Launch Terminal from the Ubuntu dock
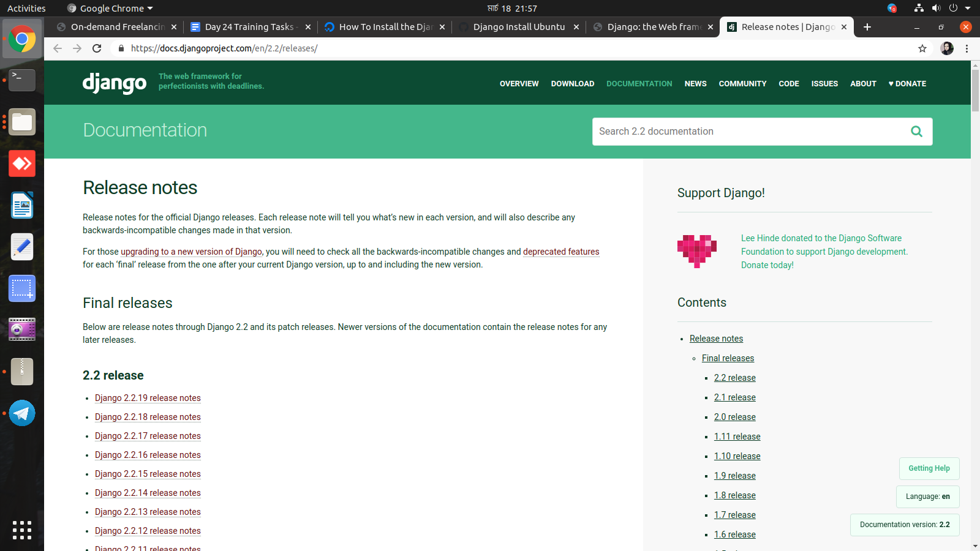The height and width of the screenshot is (551, 980). point(22,80)
